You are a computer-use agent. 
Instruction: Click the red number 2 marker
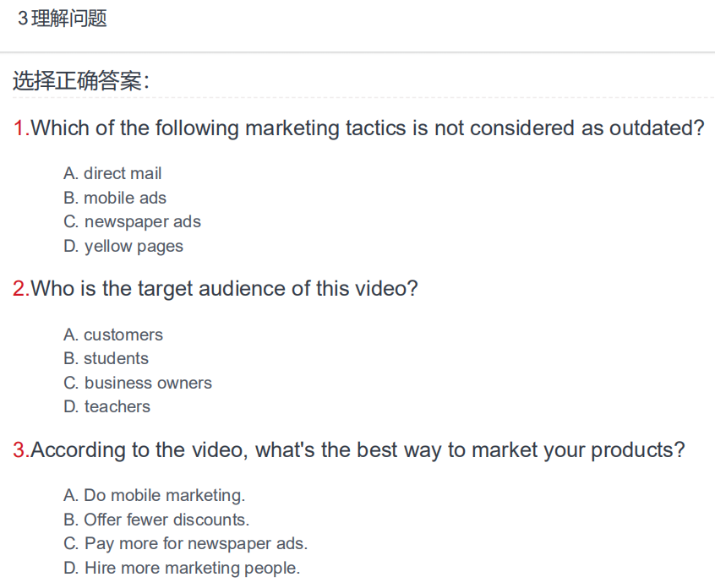pos(21,289)
